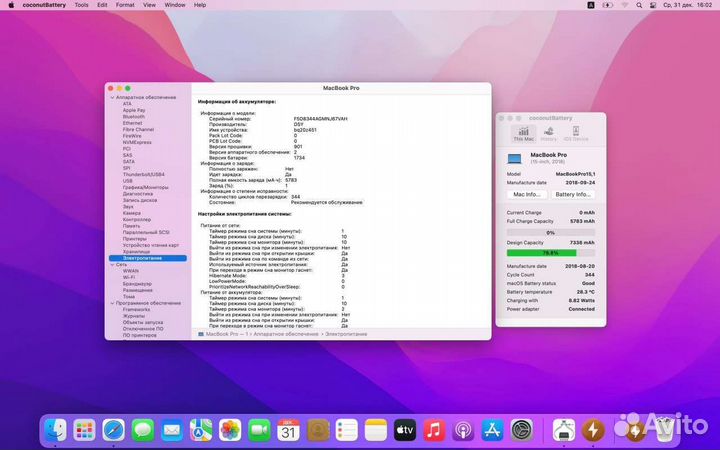Click the date and time in menu bar
Screen dimensions: 720x450
click(687, 5)
